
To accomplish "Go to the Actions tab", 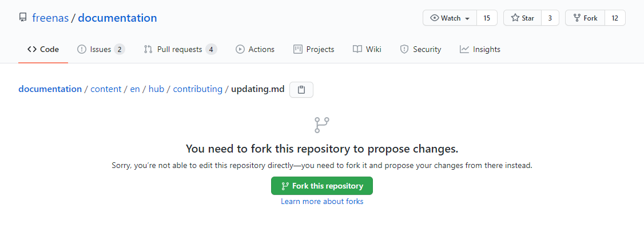I will coord(255,49).
